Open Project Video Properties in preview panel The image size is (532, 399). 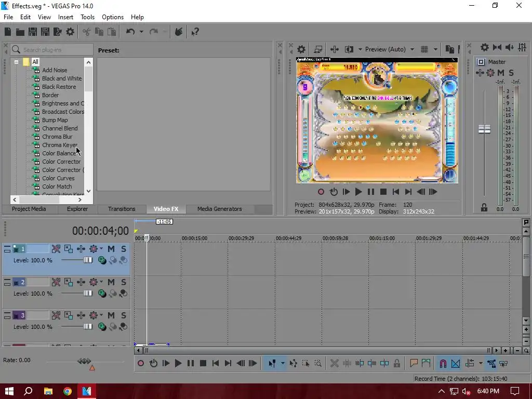(x=301, y=49)
